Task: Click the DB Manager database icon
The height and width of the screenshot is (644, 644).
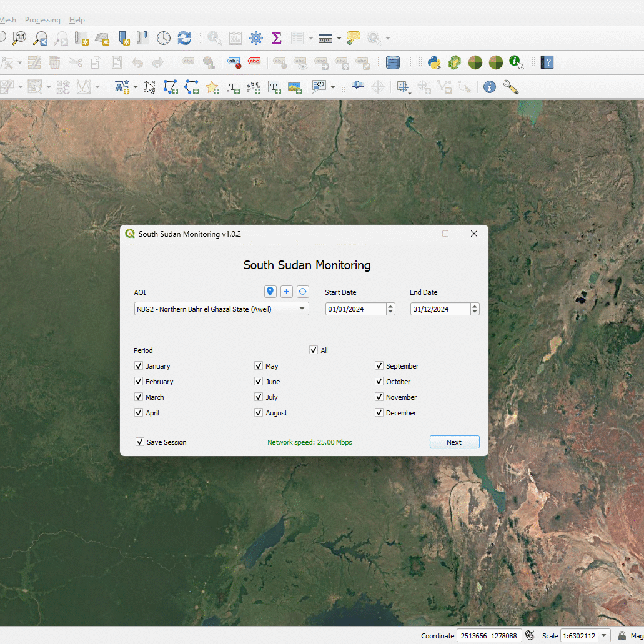Action: click(393, 62)
